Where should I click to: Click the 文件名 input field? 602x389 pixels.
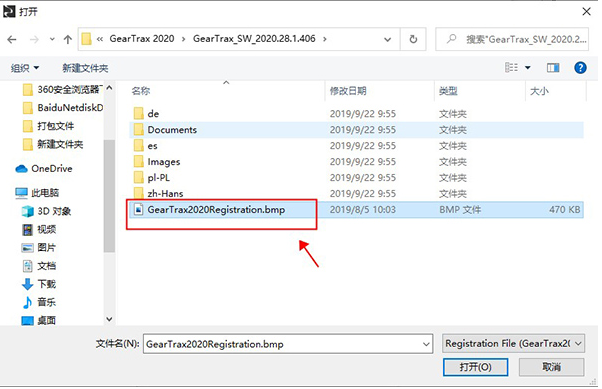pos(288,344)
